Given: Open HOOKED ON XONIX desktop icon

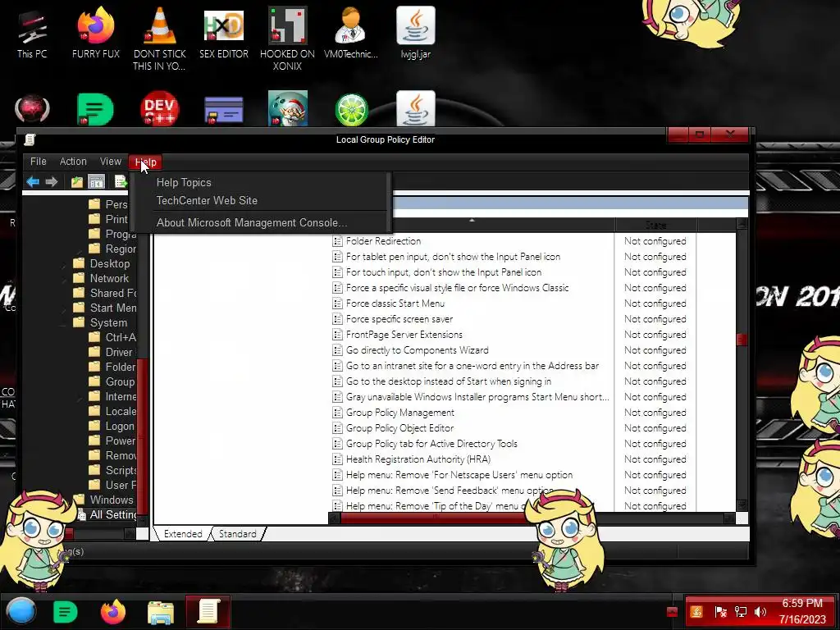Looking at the screenshot, I should coord(287,38).
